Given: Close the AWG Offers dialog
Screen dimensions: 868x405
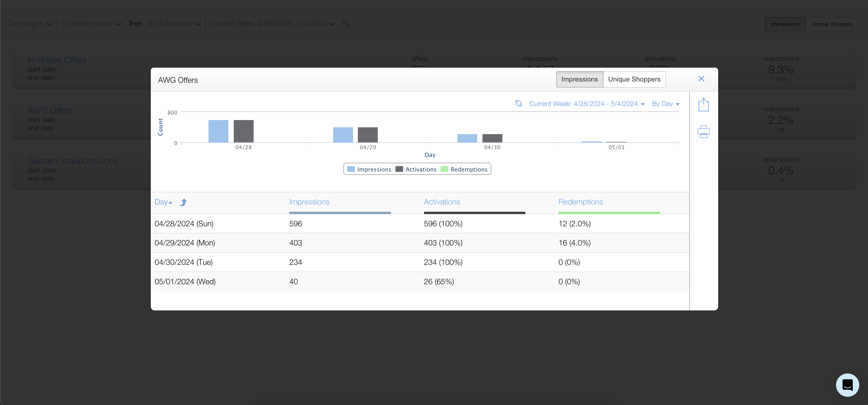Looking at the screenshot, I should click(x=701, y=79).
